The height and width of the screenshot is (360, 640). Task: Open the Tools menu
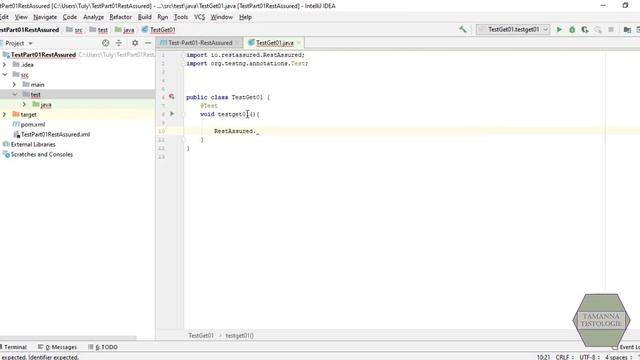pos(181,17)
